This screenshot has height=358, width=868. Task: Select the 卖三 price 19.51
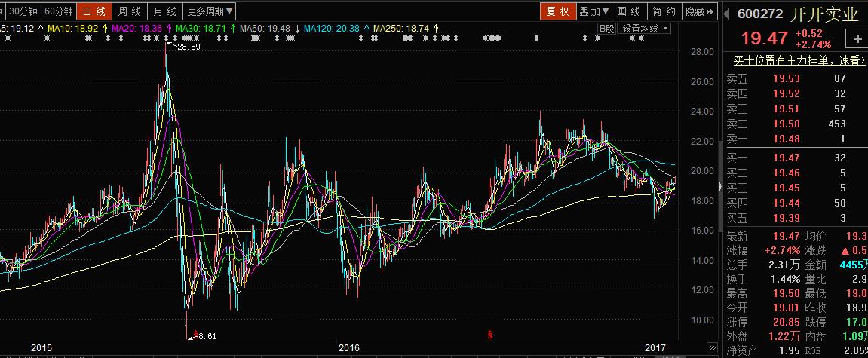click(786, 109)
